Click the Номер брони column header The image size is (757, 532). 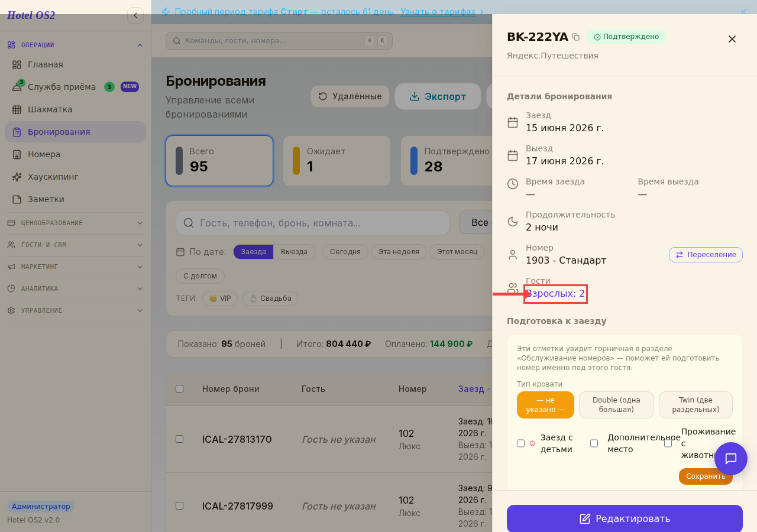coord(231,389)
